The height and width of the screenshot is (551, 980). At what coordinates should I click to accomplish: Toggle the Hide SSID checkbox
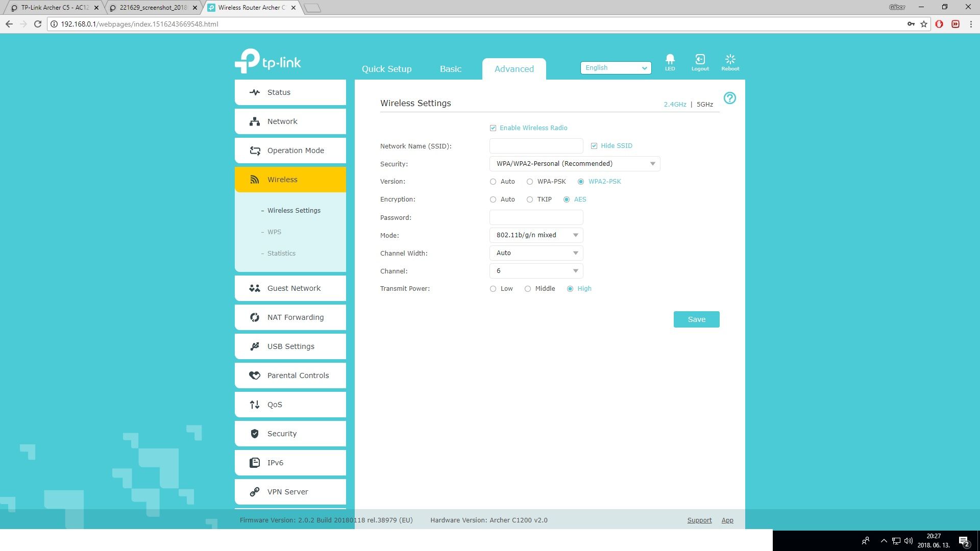pos(594,146)
